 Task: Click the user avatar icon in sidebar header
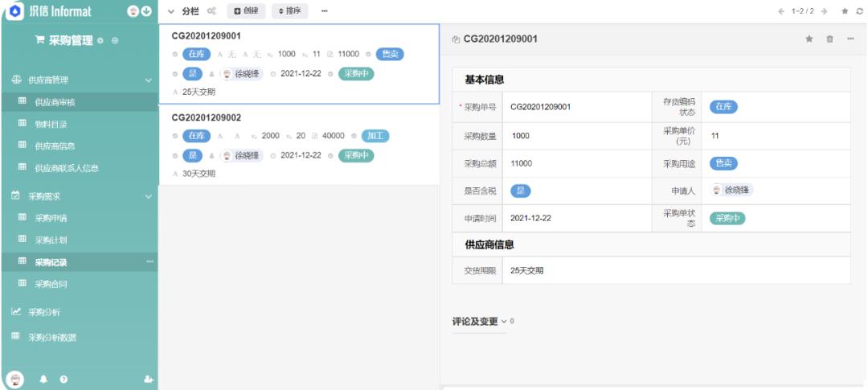coord(133,10)
